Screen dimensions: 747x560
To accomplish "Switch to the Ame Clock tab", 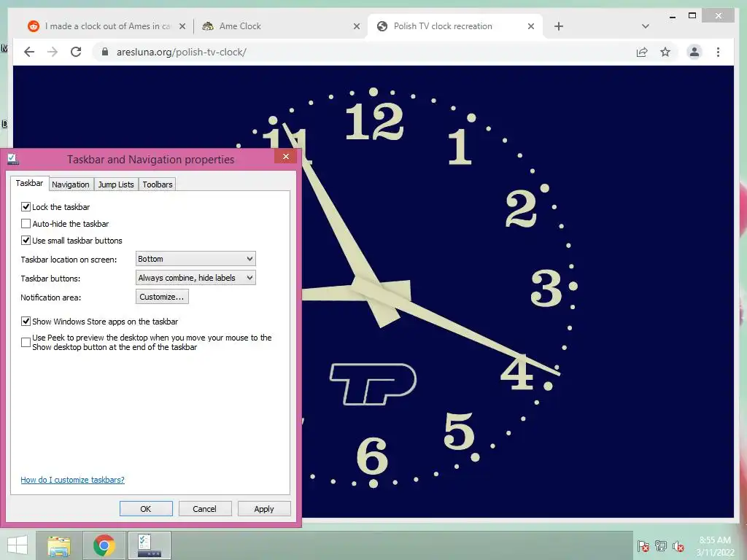I will pyautogui.click(x=281, y=26).
